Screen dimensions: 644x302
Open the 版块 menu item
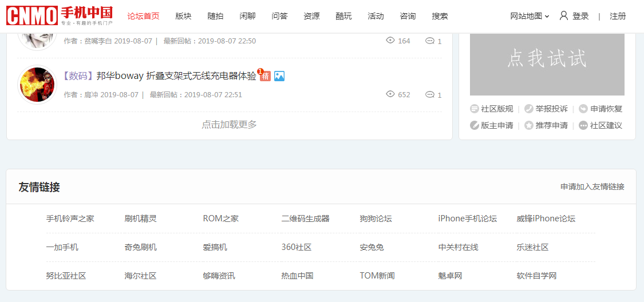pyautogui.click(x=183, y=17)
